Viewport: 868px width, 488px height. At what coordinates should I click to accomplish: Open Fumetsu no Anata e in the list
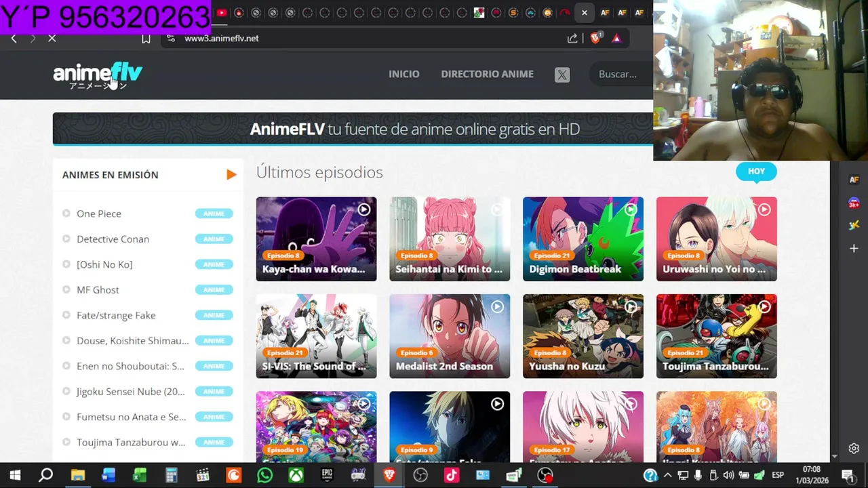tap(132, 417)
